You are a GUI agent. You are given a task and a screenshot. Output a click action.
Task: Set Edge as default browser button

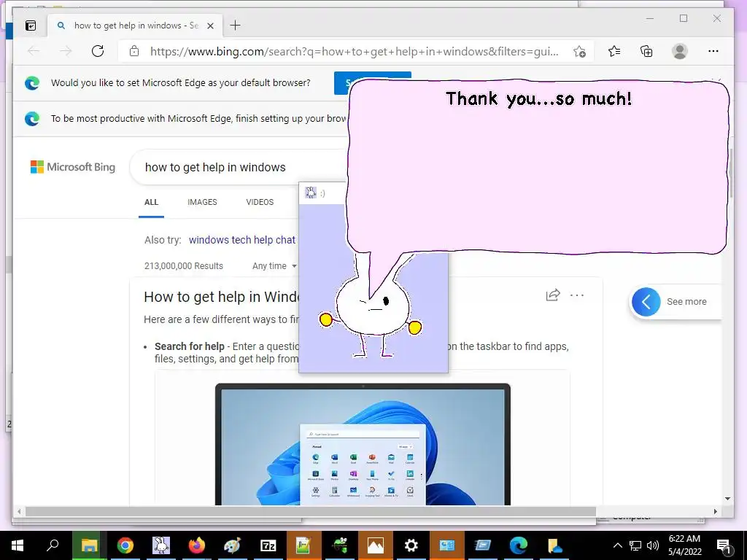point(341,83)
